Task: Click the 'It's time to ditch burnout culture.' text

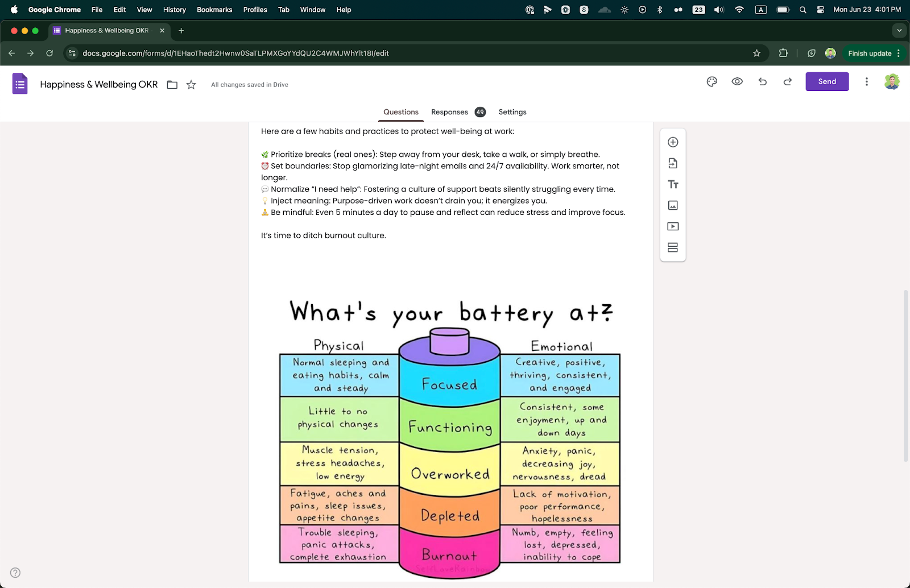Action: pos(323,235)
